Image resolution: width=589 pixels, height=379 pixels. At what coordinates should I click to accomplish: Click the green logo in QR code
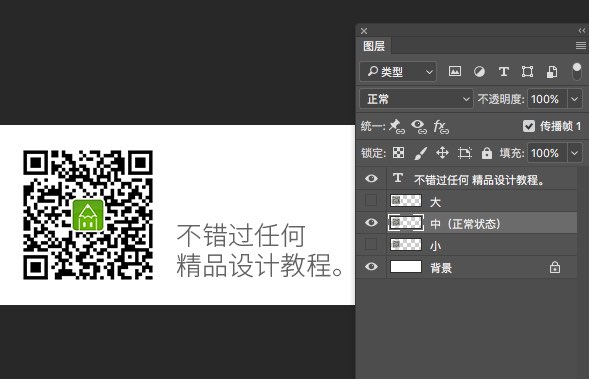(x=88, y=215)
